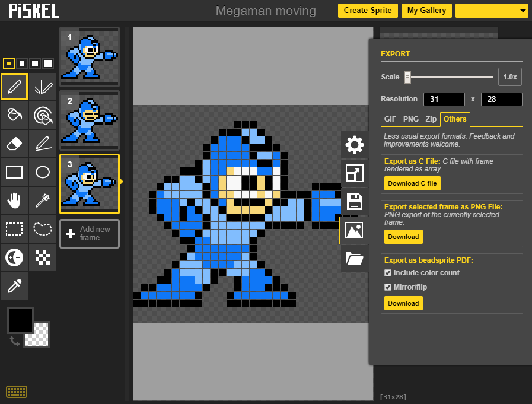Viewport: 532px width, 404px height.
Task: Toggle Include color count checkbox
Action: point(388,273)
